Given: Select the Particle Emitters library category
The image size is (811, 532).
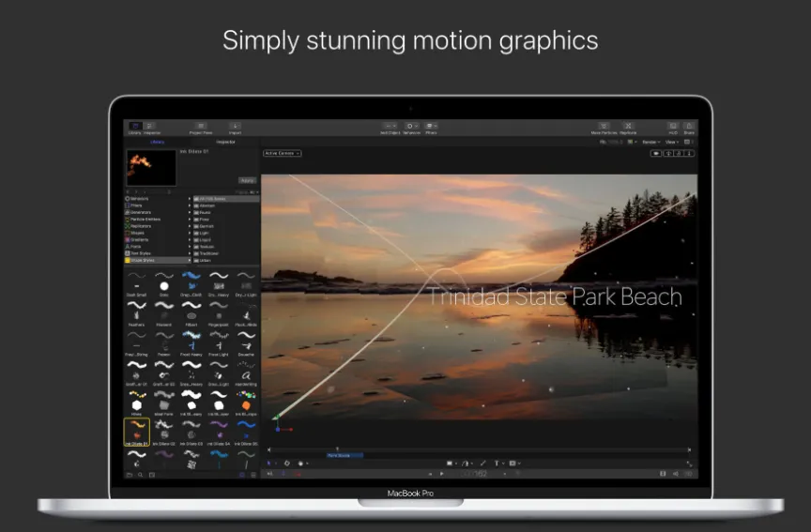Looking at the screenshot, I should [158, 220].
